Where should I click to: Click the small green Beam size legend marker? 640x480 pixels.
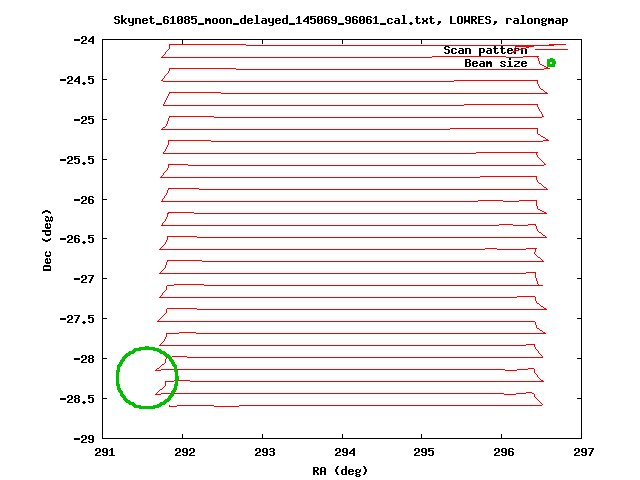click(551, 63)
